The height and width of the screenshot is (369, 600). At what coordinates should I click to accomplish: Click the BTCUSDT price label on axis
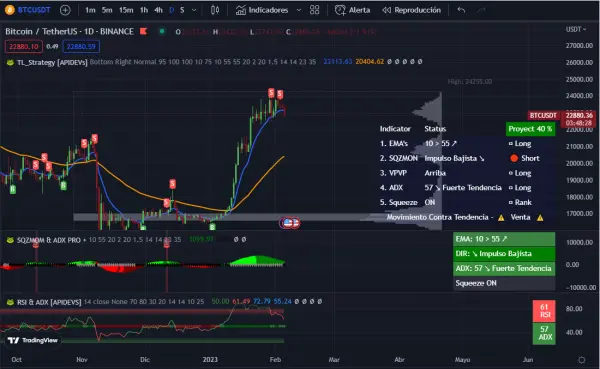point(543,115)
